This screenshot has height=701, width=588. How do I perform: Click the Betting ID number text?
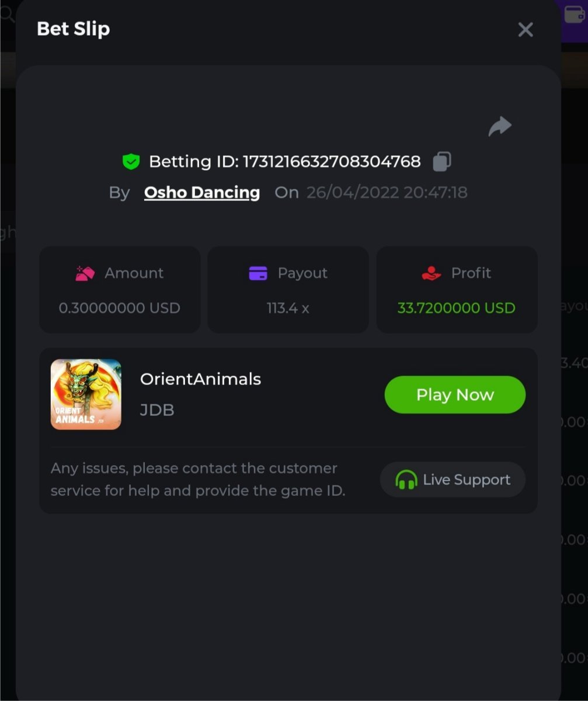coord(331,161)
